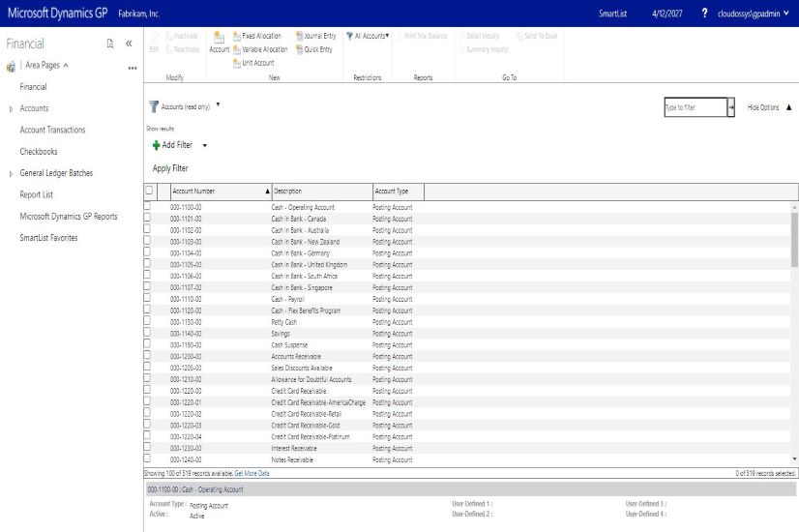This screenshot has width=799, height=532.
Task: Click the search page icon beside Financial
Action: [110, 44]
